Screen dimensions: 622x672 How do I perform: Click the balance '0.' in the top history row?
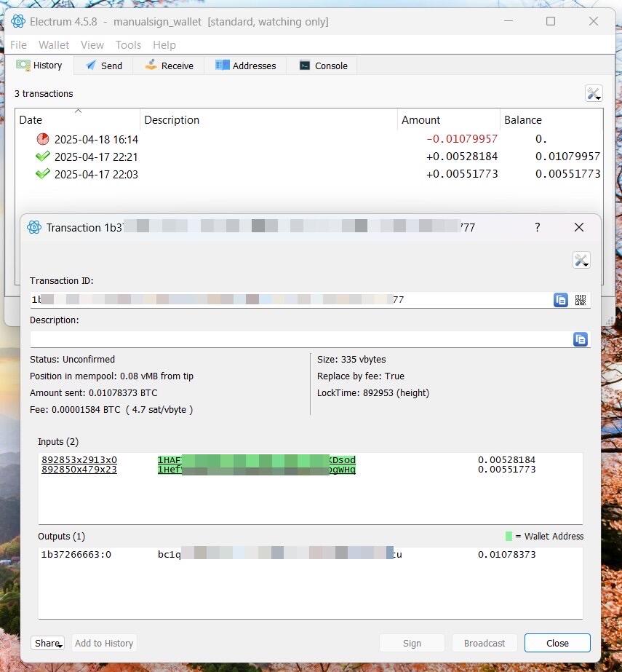[x=541, y=139]
